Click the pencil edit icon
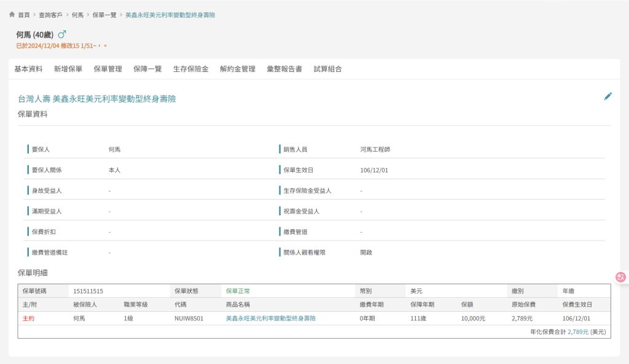 point(608,96)
